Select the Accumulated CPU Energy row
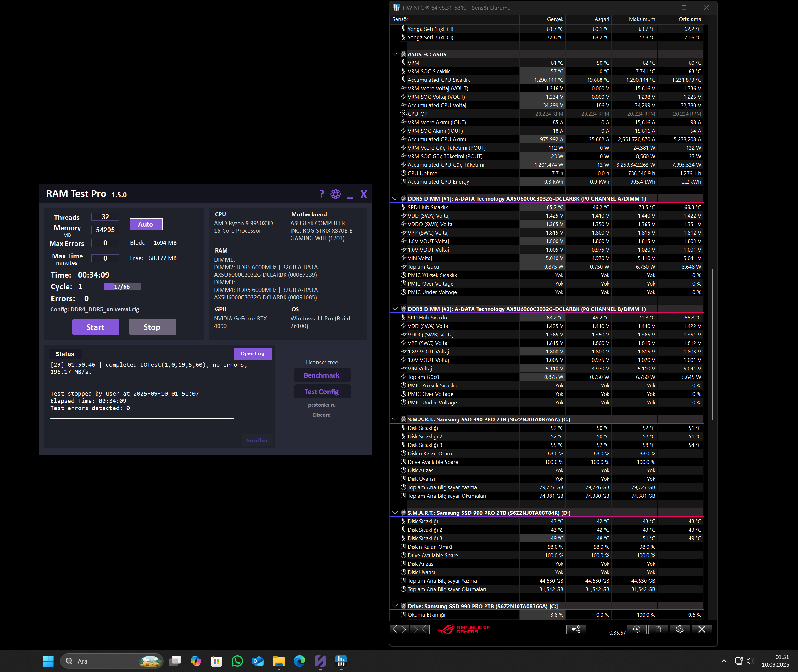 [x=546, y=182]
